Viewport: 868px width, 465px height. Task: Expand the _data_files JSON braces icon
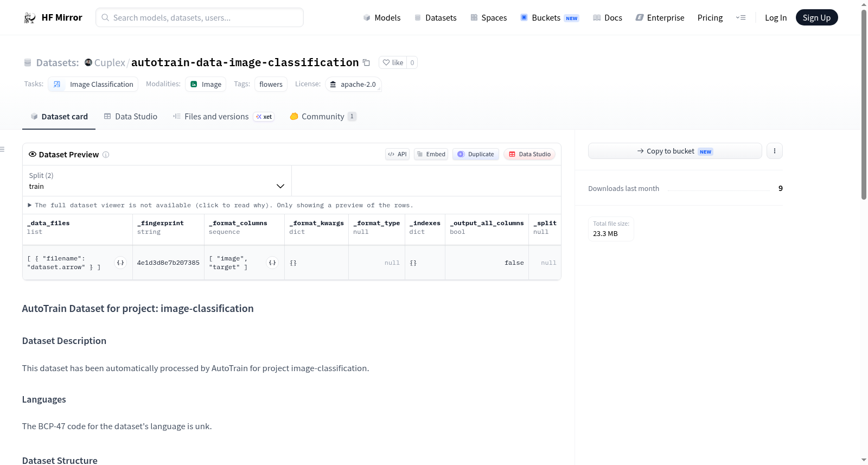coord(120,263)
